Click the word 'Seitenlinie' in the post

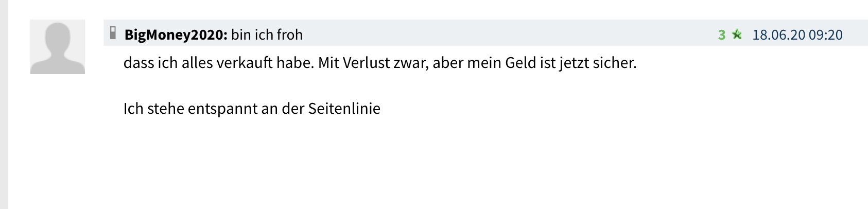pyautogui.click(x=344, y=109)
